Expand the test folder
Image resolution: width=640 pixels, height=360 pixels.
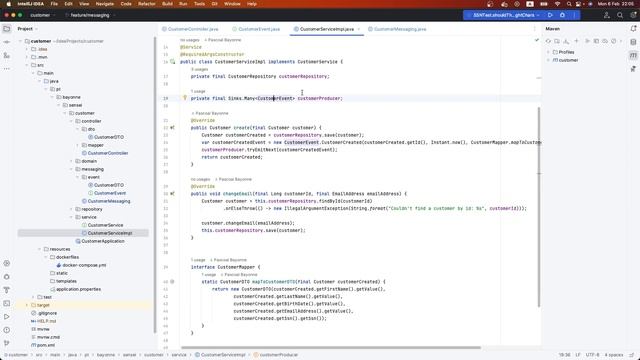33,297
